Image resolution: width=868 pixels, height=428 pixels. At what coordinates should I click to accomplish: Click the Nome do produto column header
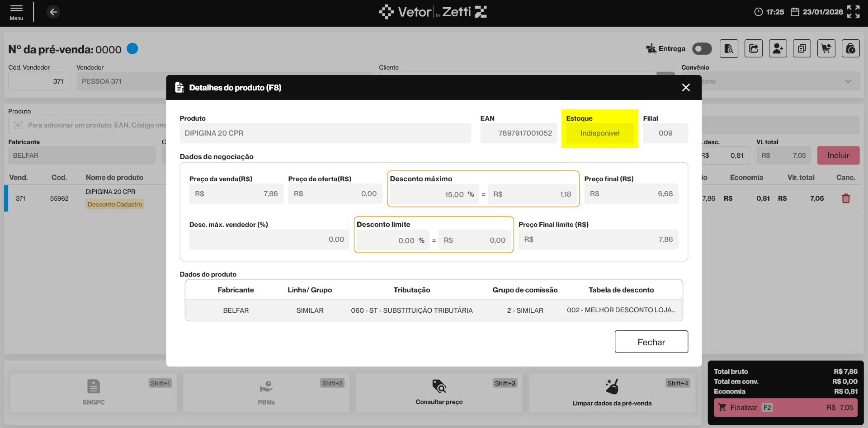pyautogui.click(x=114, y=178)
